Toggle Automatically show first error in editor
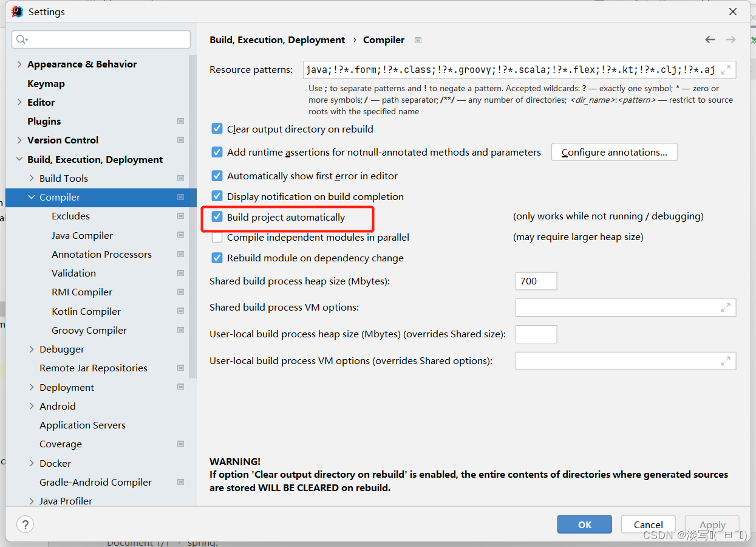Viewport: 756px width, 547px height. pos(217,176)
